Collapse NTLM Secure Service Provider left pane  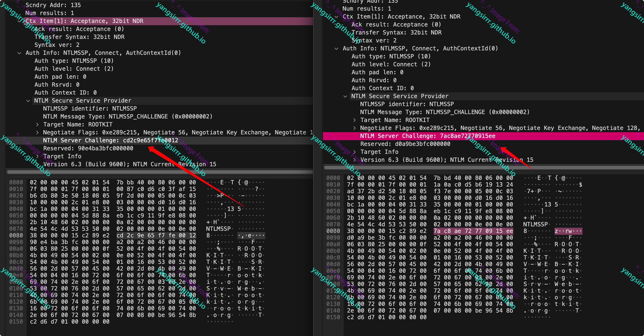[x=28, y=101]
